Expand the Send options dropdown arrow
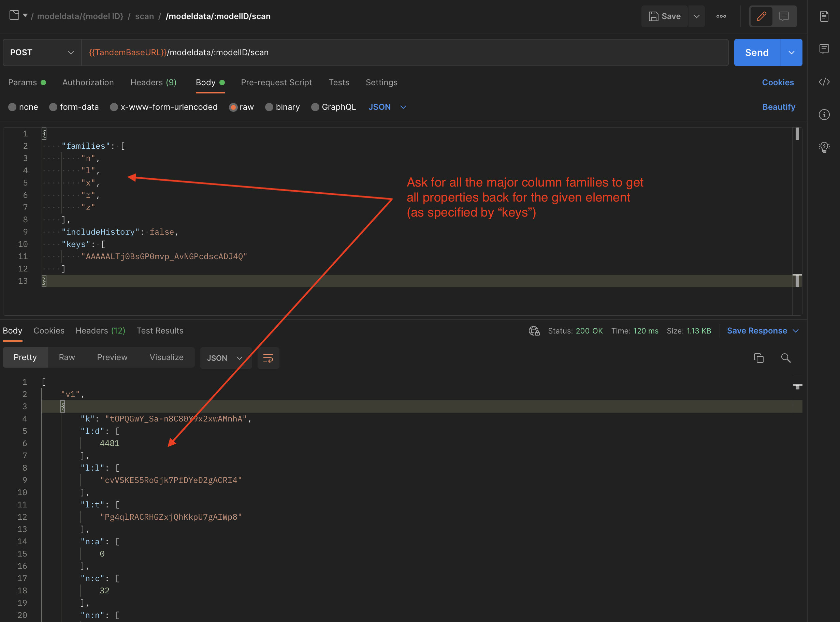The width and height of the screenshot is (840, 622). 791,52
